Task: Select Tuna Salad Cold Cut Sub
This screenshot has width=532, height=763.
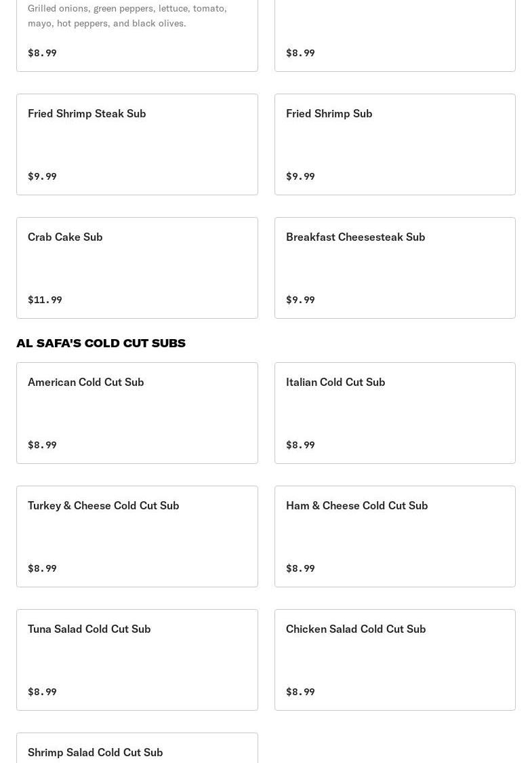Action: 137,659
